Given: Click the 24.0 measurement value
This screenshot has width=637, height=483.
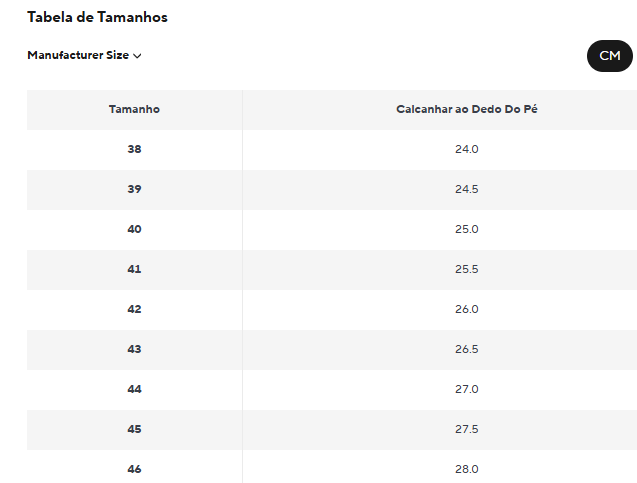Looking at the screenshot, I should point(466,149).
